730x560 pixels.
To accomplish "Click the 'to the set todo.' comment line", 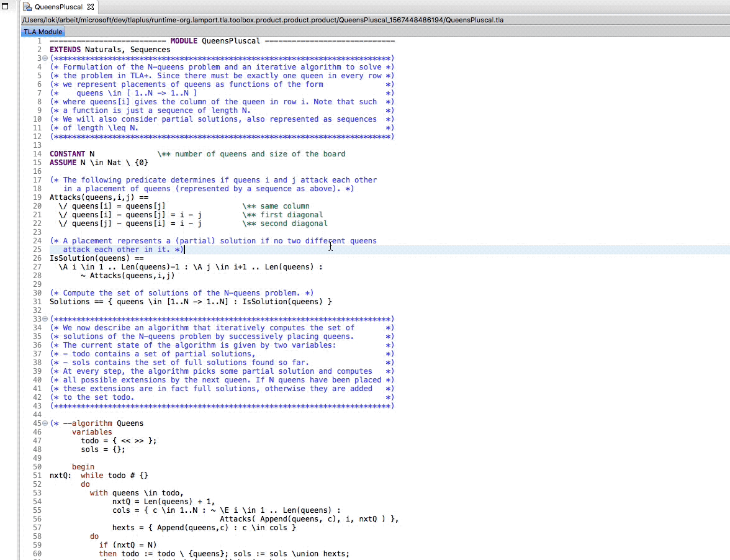I will (222, 397).
